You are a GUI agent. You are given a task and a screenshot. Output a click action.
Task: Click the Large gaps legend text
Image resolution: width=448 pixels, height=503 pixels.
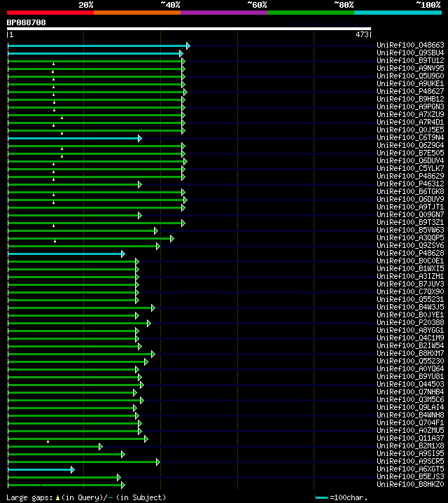coord(29,497)
